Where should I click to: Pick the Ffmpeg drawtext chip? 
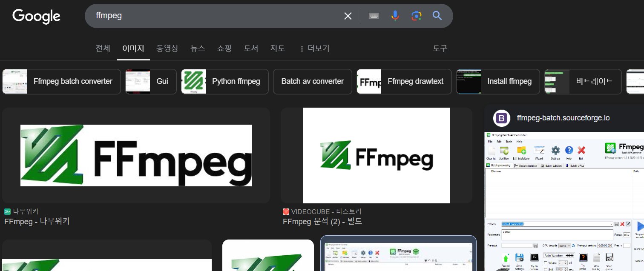[404, 81]
